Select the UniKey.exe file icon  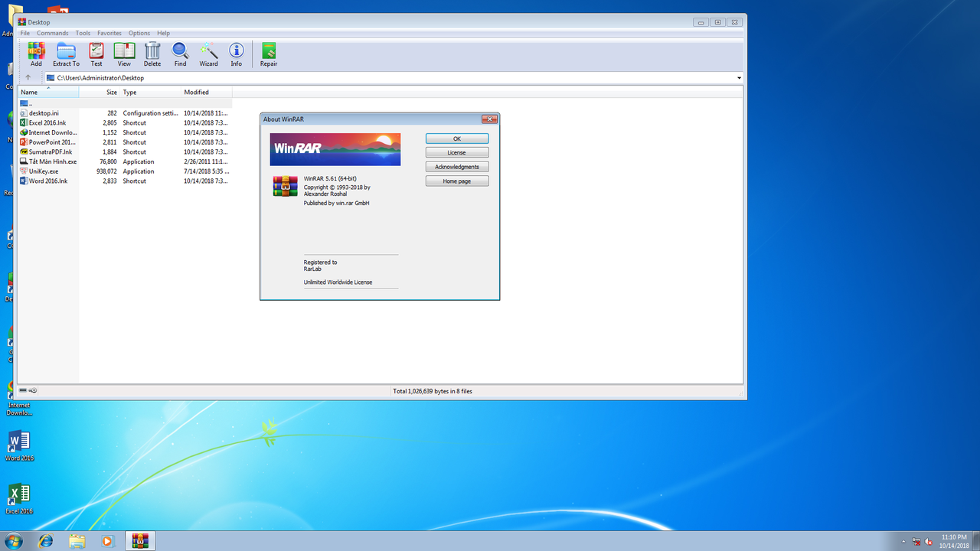pyautogui.click(x=24, y=171)
